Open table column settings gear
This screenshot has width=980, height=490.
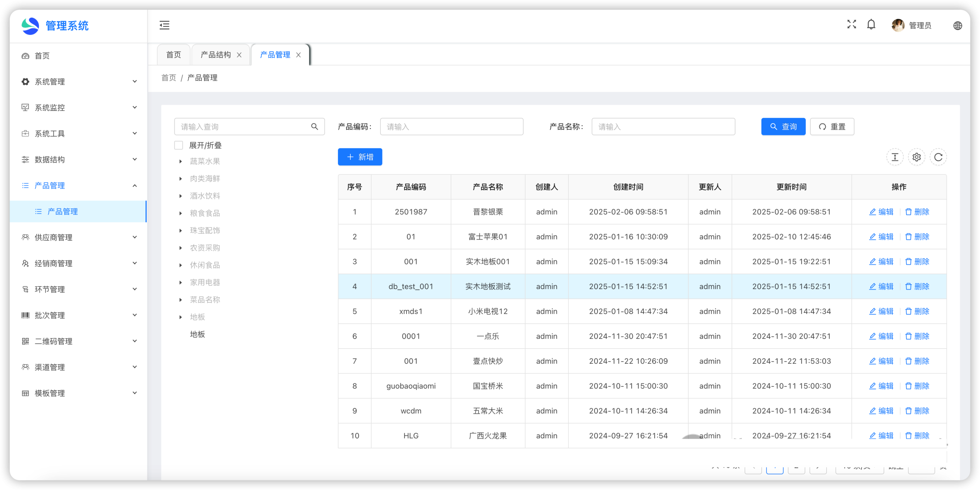click(916, 157)
